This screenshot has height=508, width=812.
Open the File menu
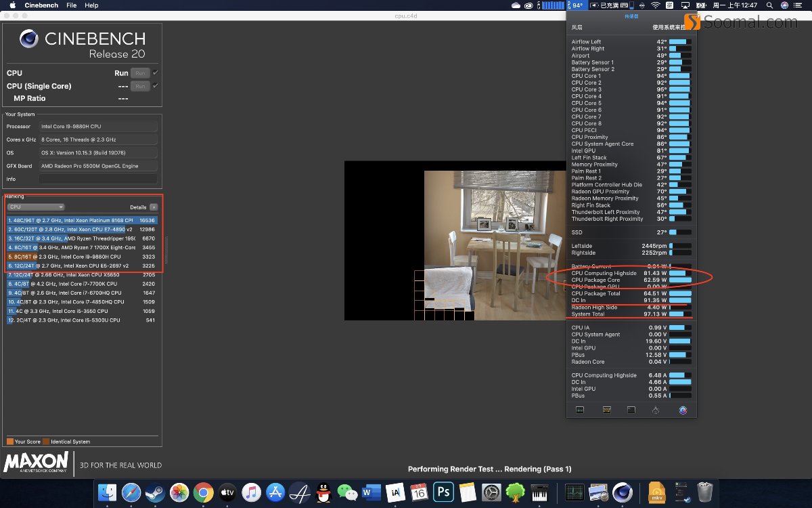click(x=71, y=5)
